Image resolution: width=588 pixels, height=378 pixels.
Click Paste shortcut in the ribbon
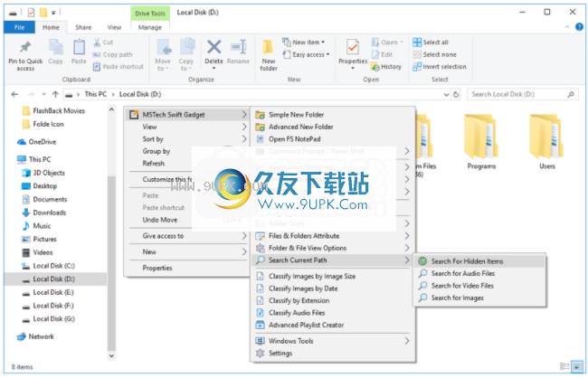coord(119,66)
